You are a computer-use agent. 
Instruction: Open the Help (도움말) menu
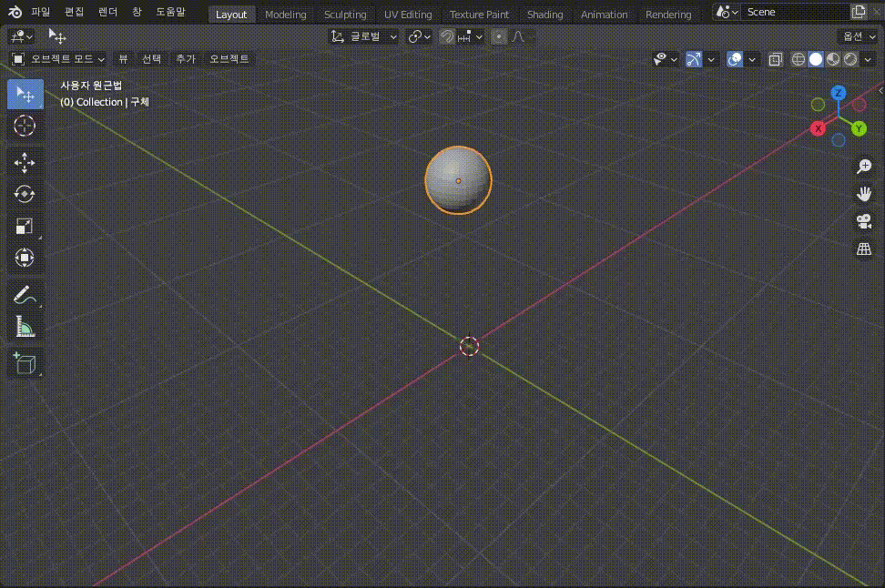pyautogui.click(x=170, y=12)
